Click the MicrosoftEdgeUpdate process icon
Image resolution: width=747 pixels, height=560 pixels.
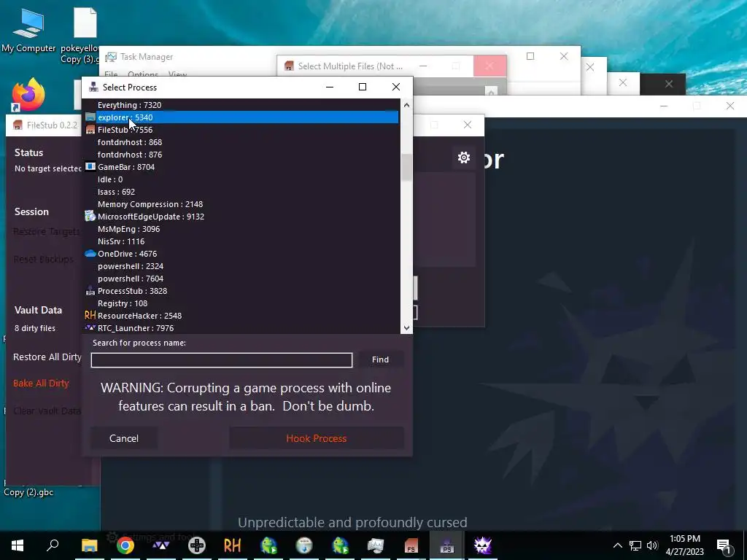coord(90,216)
